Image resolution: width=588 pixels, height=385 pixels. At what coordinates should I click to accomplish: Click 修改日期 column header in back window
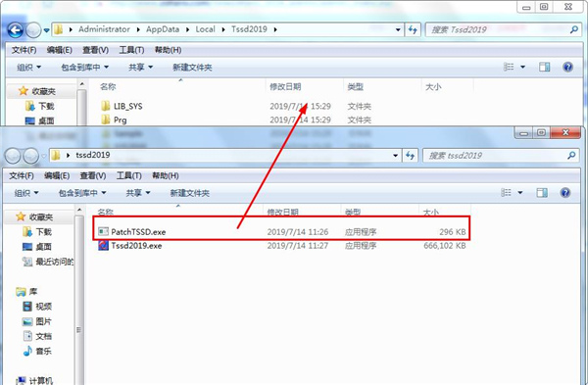(x=285, y=86)
